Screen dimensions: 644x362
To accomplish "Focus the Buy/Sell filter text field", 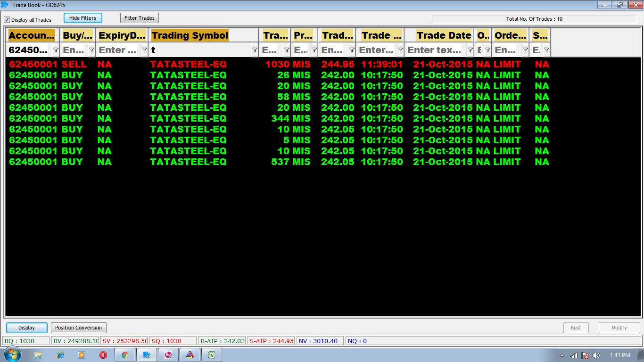I will [x=74, y=50].
